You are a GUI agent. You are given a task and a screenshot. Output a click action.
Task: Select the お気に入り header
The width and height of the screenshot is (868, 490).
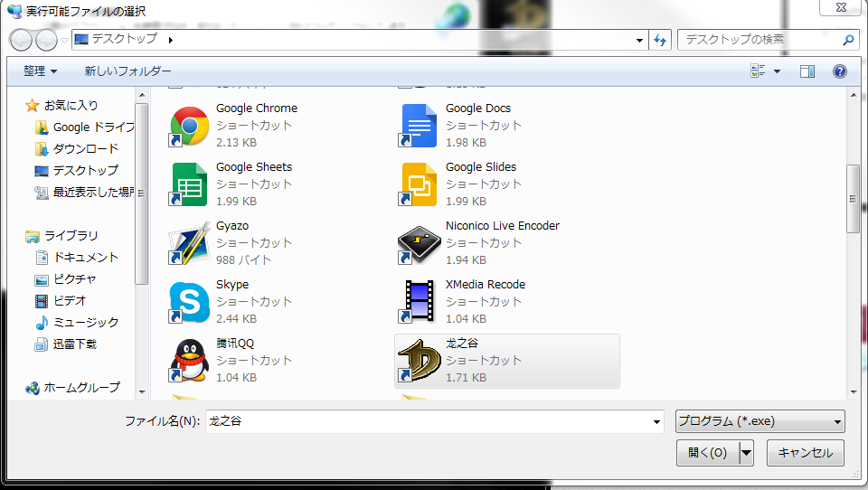pyautogui.click(x=62, y=105)
